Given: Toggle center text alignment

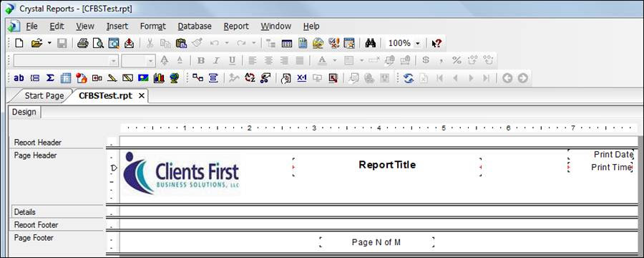Looking at the screenshot, I should point(268,60).
